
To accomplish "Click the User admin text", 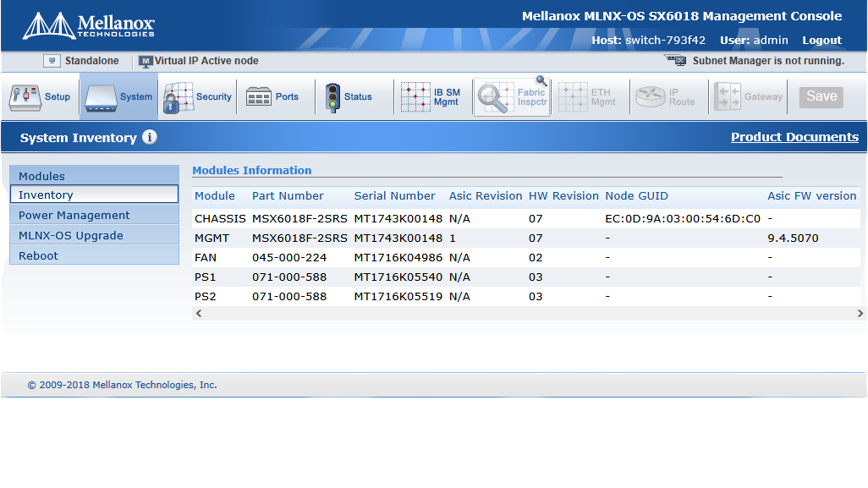I will 754,41.
